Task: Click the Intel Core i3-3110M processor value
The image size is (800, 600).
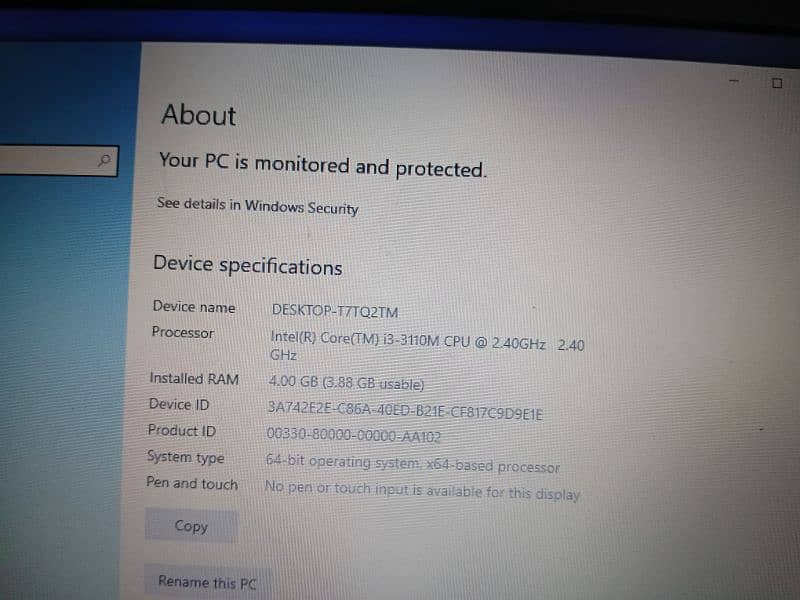Action: 427,346
